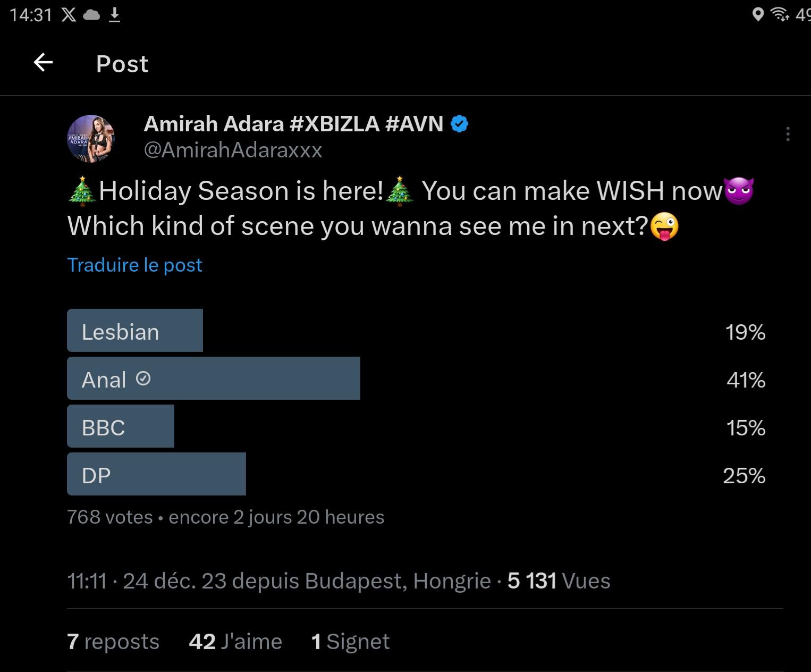Select the "DP" poll option bar
This screenshot has width=811, height=672.
156,474
